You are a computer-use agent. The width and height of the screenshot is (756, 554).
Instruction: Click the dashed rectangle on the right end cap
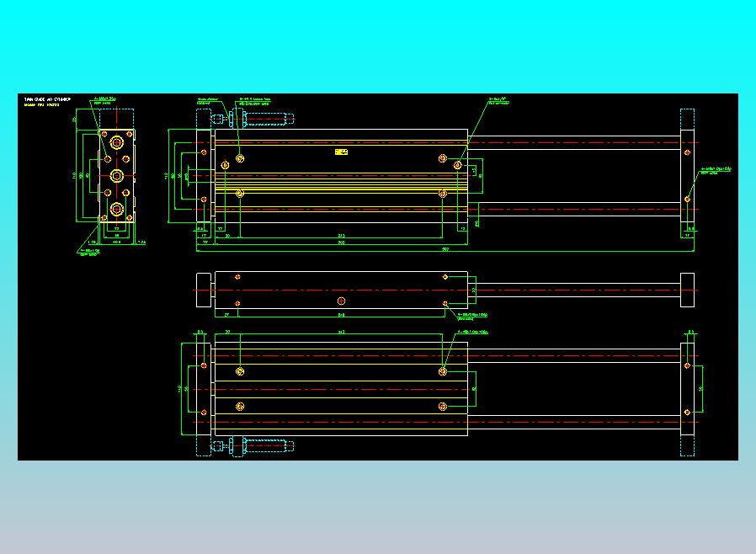[687, 117]
